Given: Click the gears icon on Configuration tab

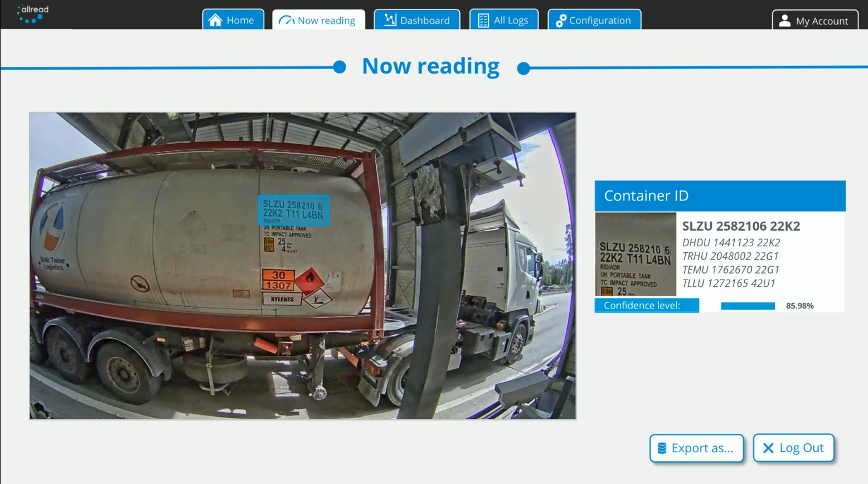Looking at the screenshot, I should click(561, 21).
